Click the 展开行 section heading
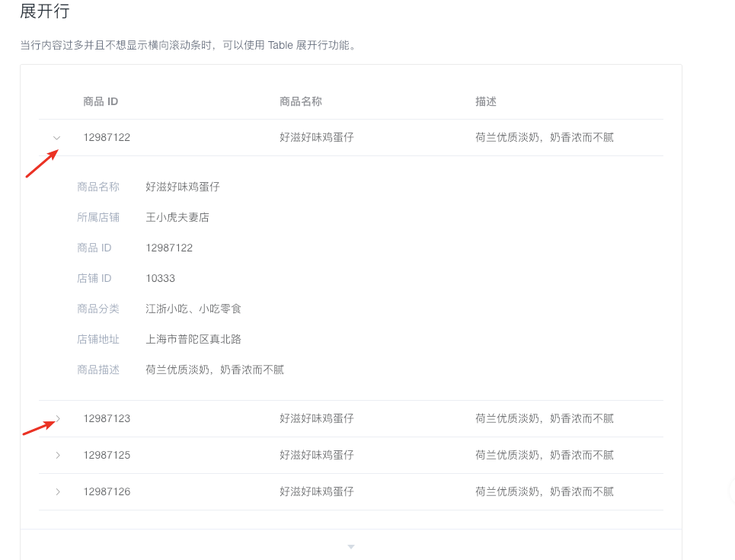 (44, 11)
